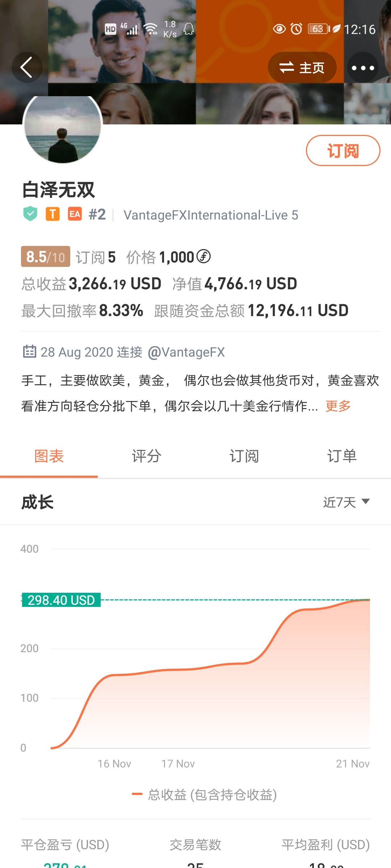Select the 订阅 tab in the tab bar
The image size is (391, 868).
click(244, 456)
